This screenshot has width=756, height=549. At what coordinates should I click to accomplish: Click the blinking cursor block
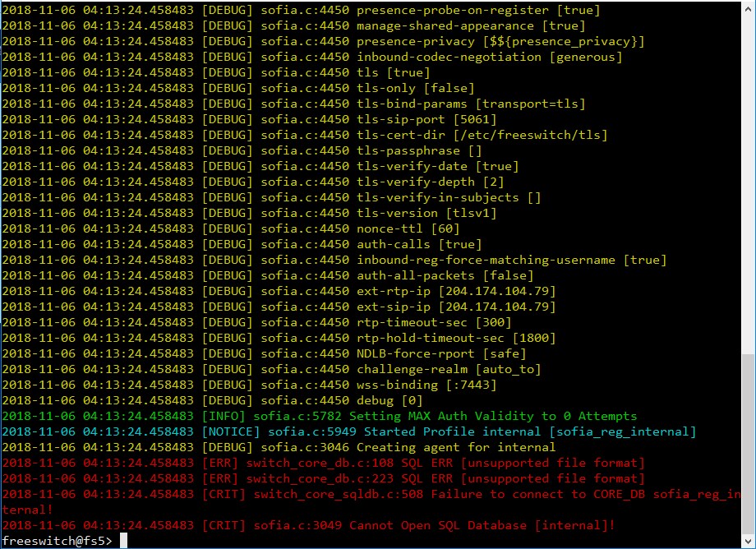tap(123, 541)
